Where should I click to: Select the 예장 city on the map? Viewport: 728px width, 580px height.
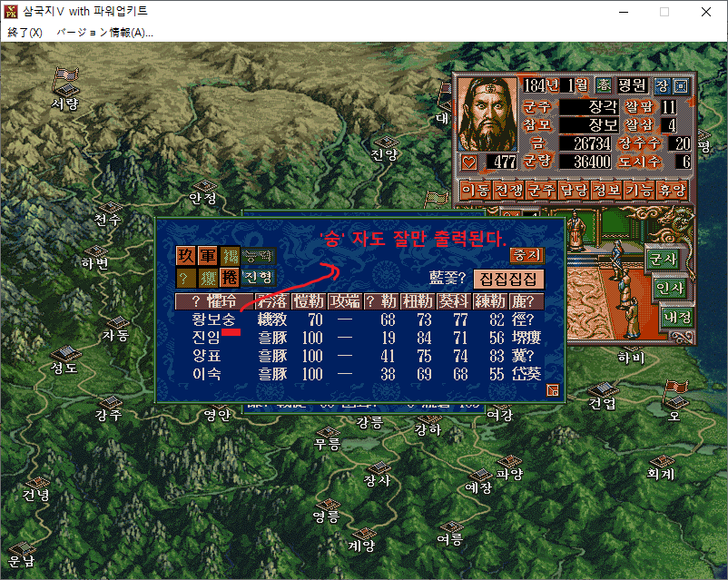(479, 475)
